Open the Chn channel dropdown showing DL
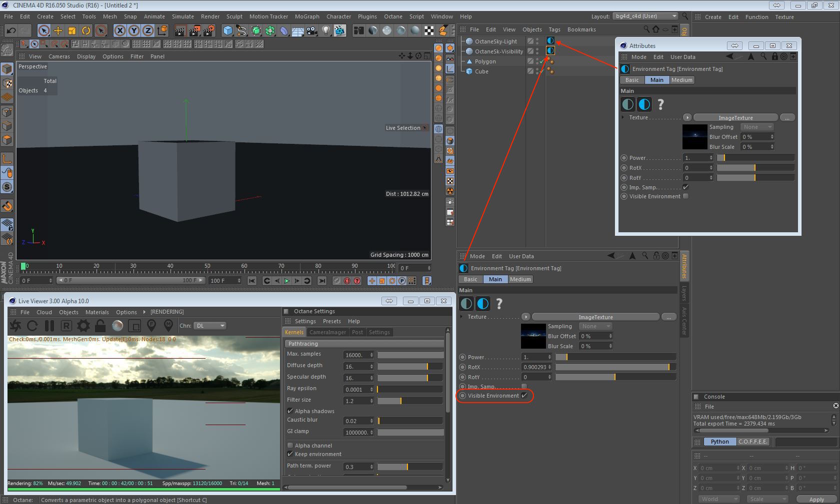This screenshot has width=840, height=504. pyautogui.click(x=209, y=326)
